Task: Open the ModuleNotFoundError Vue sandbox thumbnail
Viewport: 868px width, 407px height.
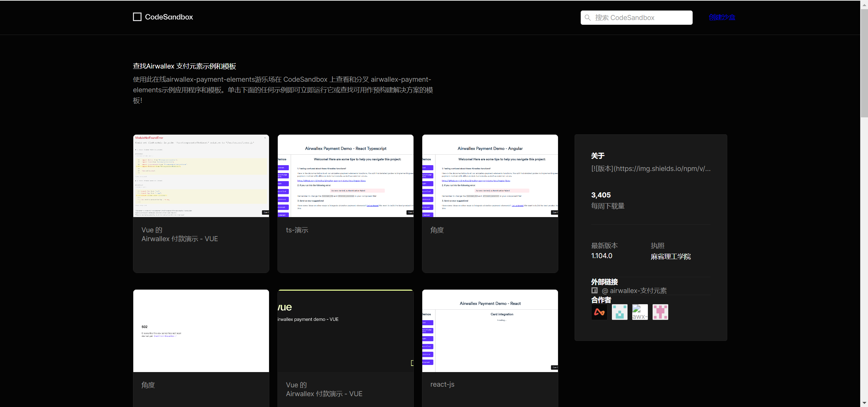Action: click(201, 176)
